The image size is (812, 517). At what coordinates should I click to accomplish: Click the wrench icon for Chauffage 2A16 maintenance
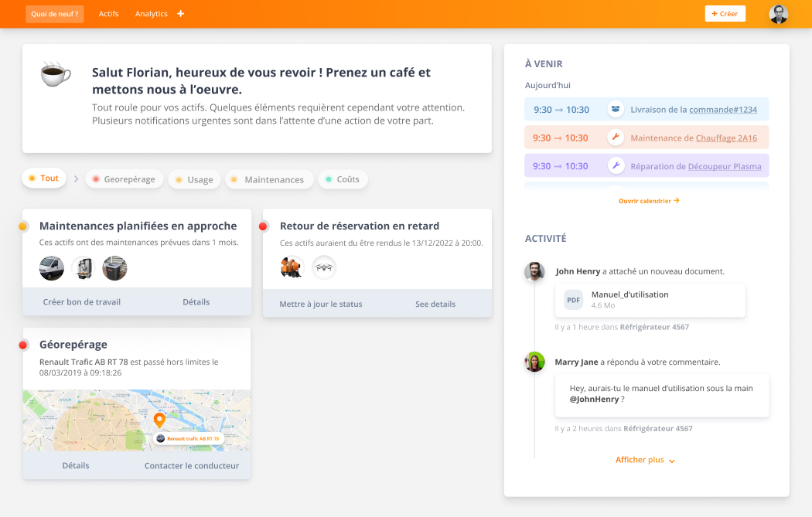(x=616, y=137)
